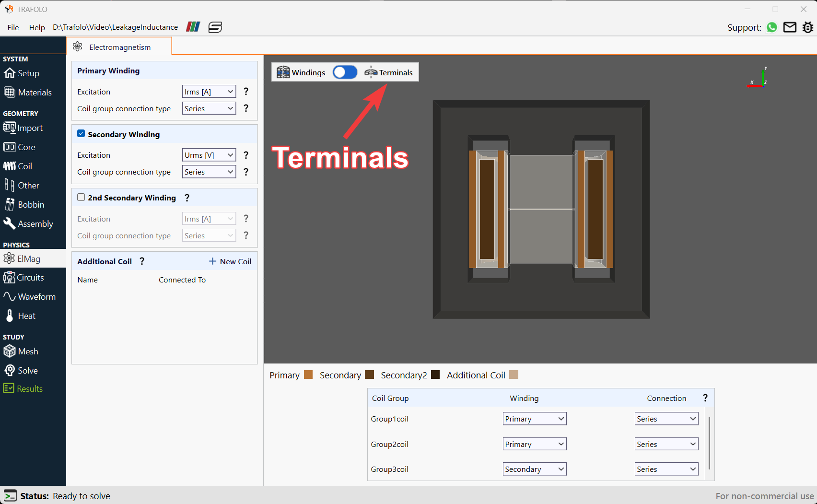Open Secondary Winding Excitation dropdown
The image size is (817, 504).
209,155
